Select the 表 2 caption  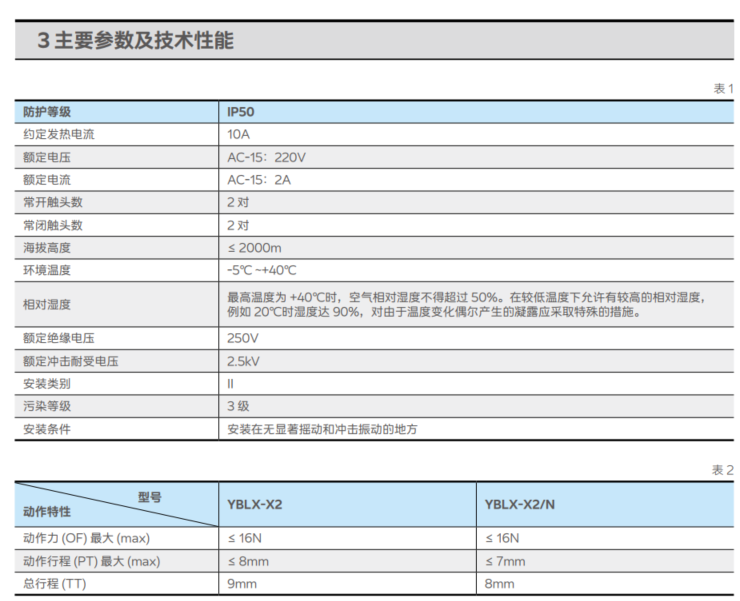[723, 470]
